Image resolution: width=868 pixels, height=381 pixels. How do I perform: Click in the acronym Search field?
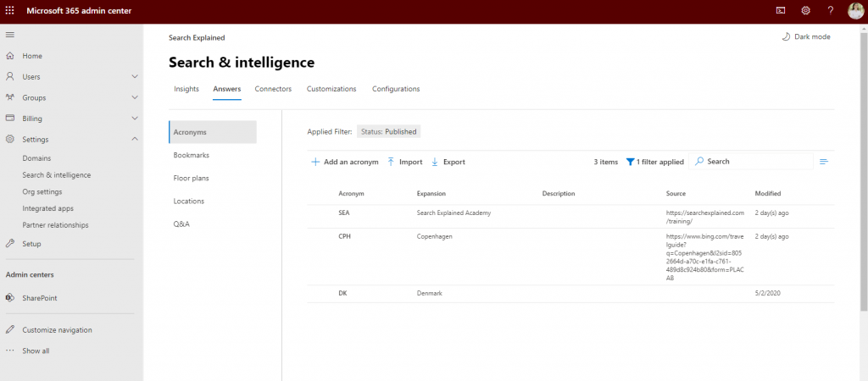pyautogui.click(x=751, y=162)
